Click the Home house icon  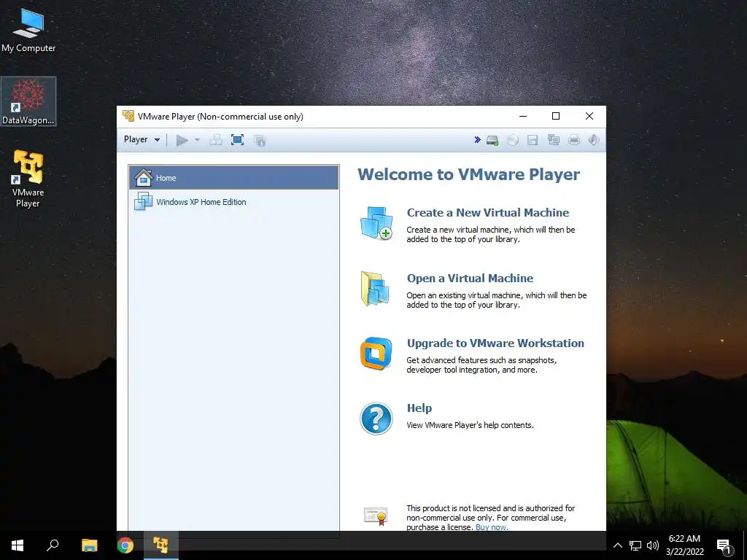point(143,178)
